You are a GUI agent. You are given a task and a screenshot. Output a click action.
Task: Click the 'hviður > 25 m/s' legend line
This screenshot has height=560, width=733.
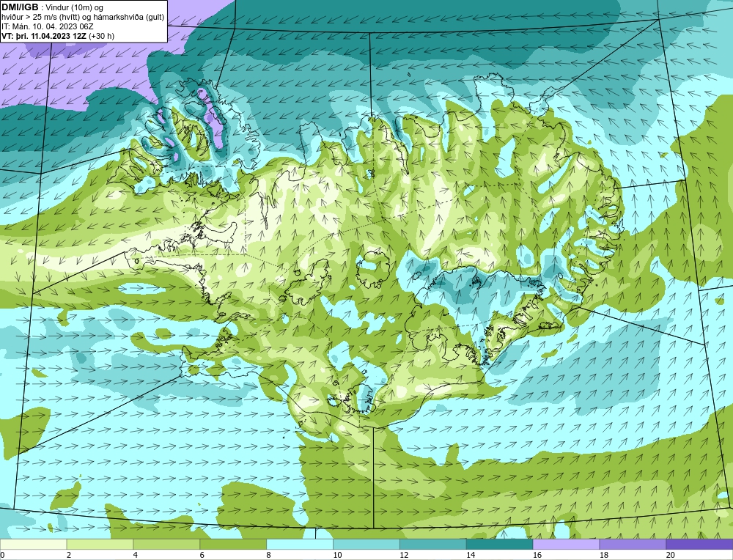(x=84, y=18)
